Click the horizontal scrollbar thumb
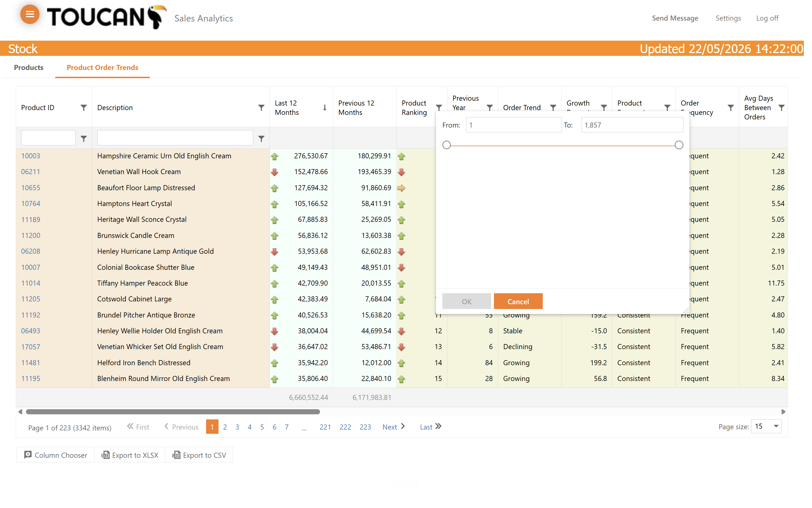The height and width of the screenshot is (508, 812). click(173, 411)
